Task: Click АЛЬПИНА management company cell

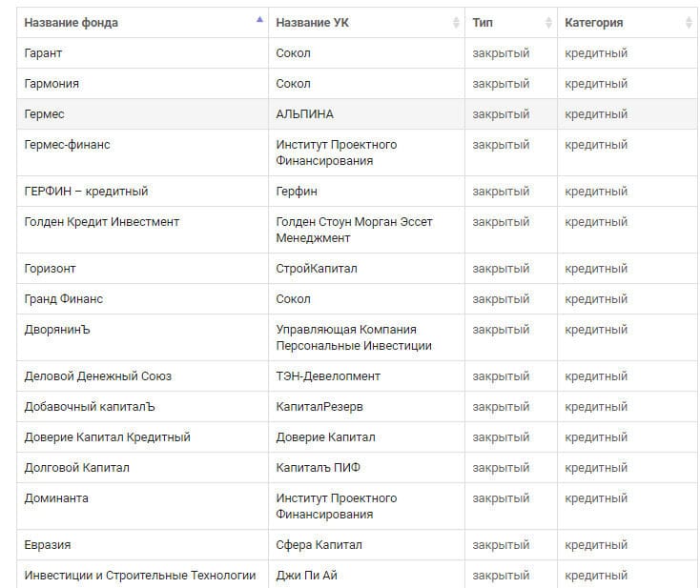Action: [305, 114]
